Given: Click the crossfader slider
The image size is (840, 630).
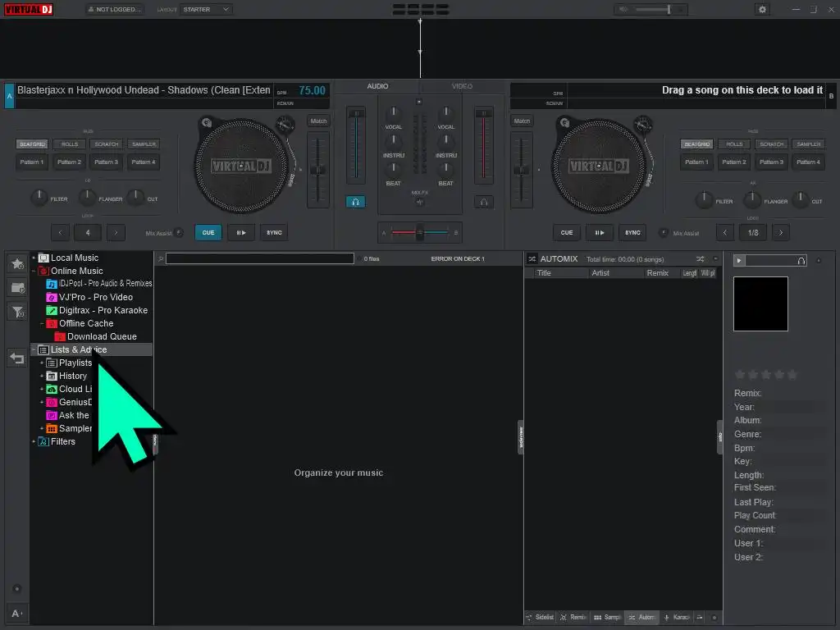Looking at the screenshot, I should point(419,232).
